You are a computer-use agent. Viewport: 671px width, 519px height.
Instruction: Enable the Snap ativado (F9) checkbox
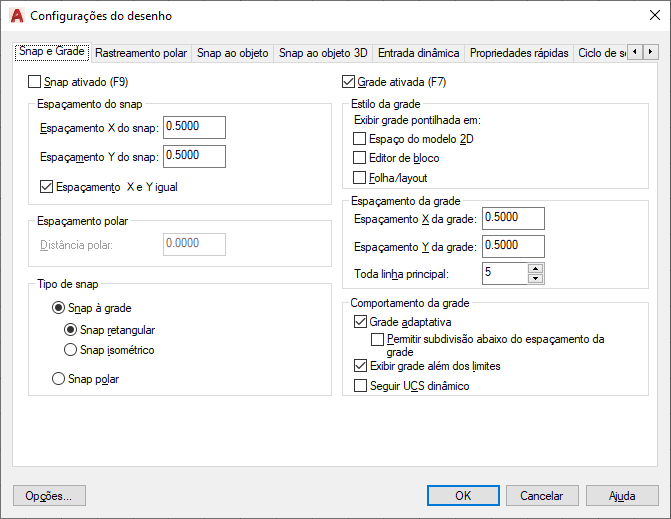pos(36,82)
